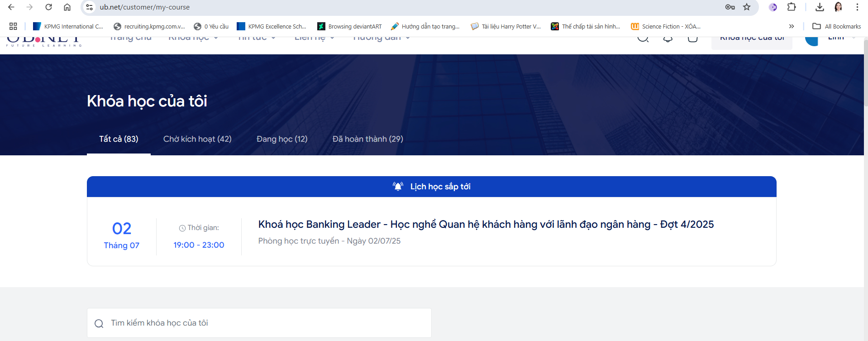Open the All Bookmarks folder
The width and height of the screenshot is (868, 341).
(837, 26)
